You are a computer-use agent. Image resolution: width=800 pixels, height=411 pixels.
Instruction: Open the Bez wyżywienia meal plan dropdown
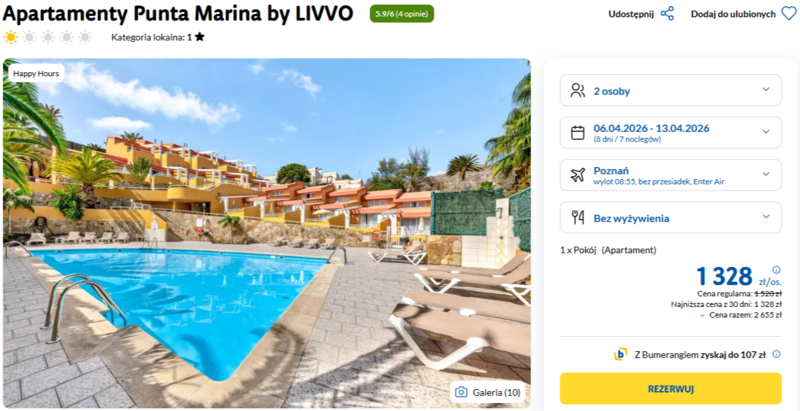tap(670, 218)
